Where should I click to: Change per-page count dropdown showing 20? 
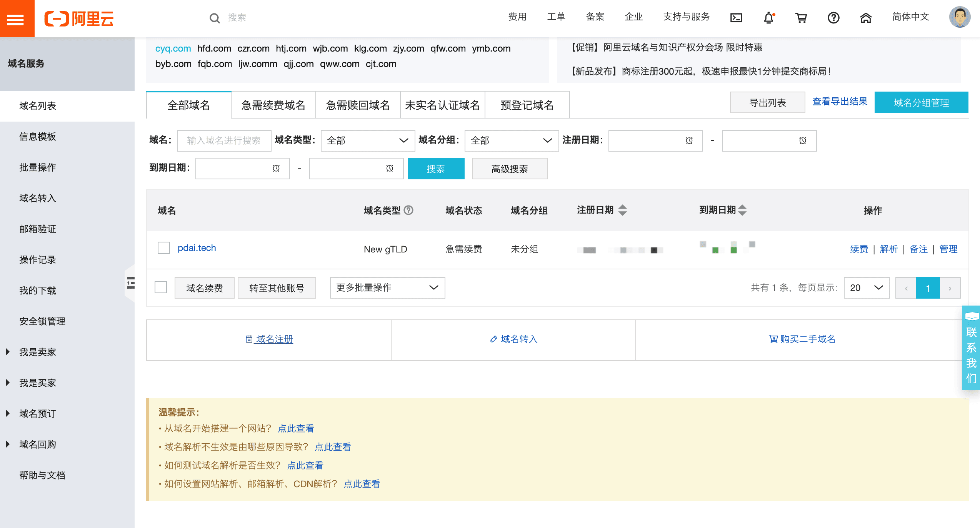pos(866,288)
